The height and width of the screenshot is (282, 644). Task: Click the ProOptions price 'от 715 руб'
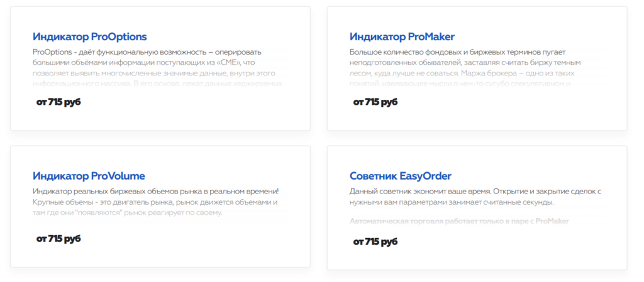click(58, 102)
